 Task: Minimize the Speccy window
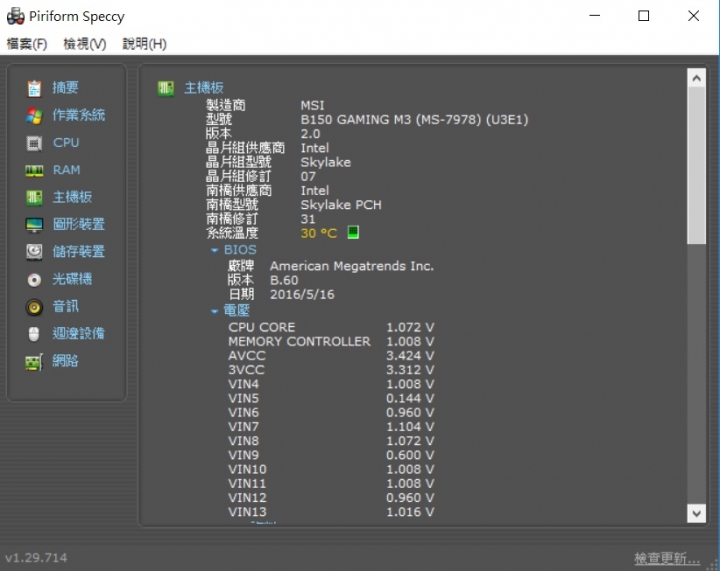pyautogui.click(x=595, y=16)
